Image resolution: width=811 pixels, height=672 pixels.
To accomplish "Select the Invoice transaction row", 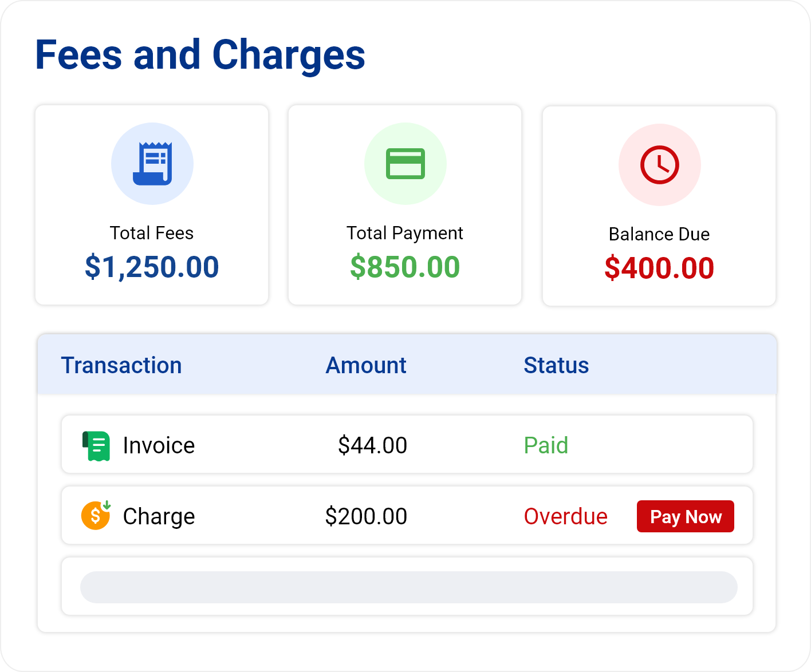I will [407, 444].
